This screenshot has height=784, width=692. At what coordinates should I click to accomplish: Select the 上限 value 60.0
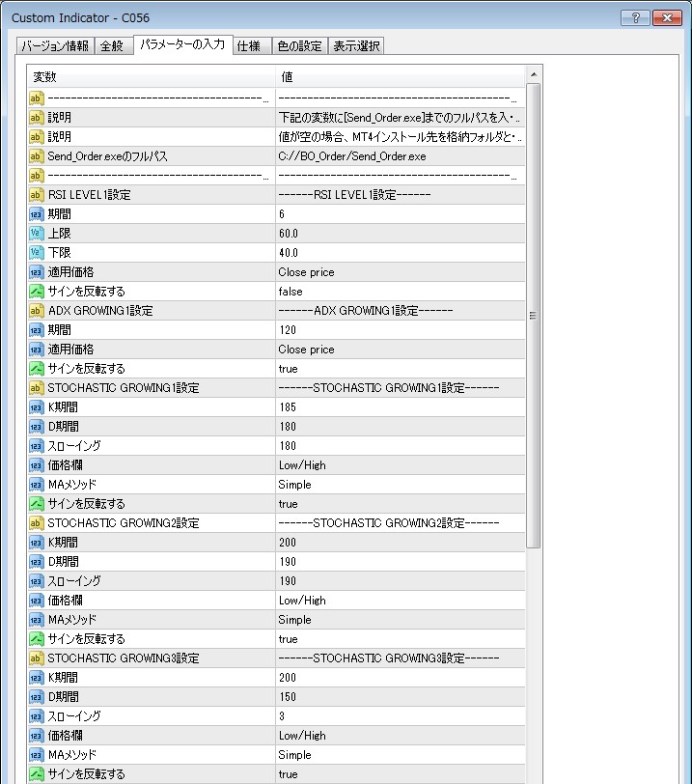(x=401, y=234)
